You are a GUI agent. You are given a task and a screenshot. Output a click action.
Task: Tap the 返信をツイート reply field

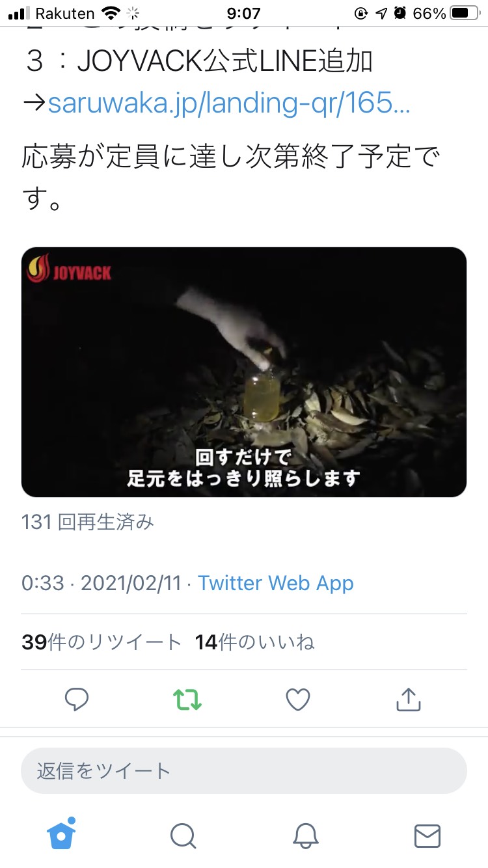(x=244, y=770)
